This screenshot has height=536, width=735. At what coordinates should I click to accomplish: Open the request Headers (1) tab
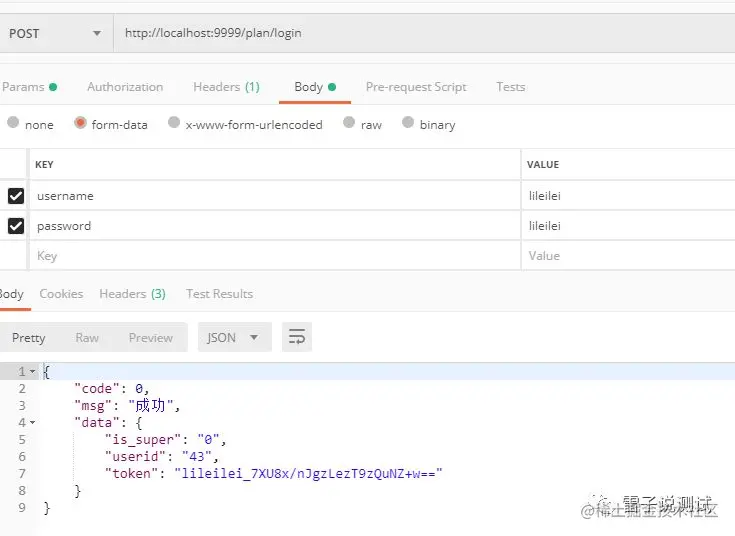click(x=226, y=87)
